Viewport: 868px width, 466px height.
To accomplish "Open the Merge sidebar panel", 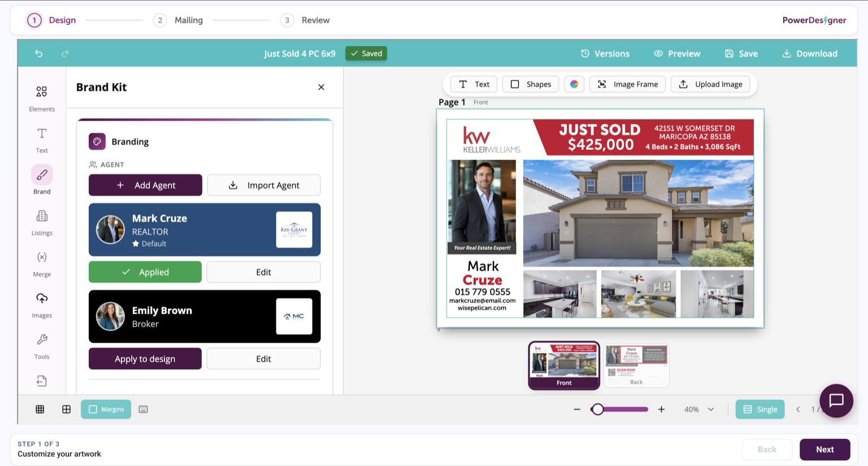I will tap(42, 264).
